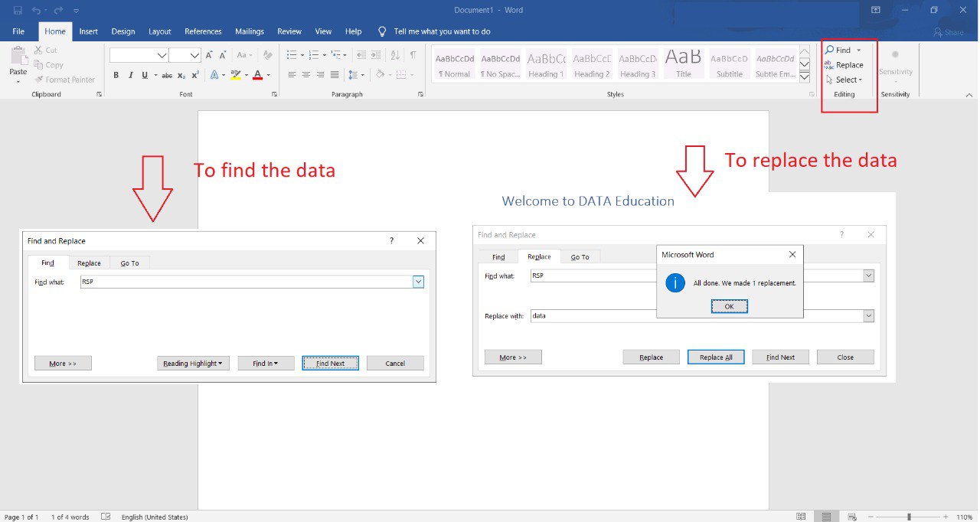
Task: Switch to Read Mode view
Action: click(801, 517)
